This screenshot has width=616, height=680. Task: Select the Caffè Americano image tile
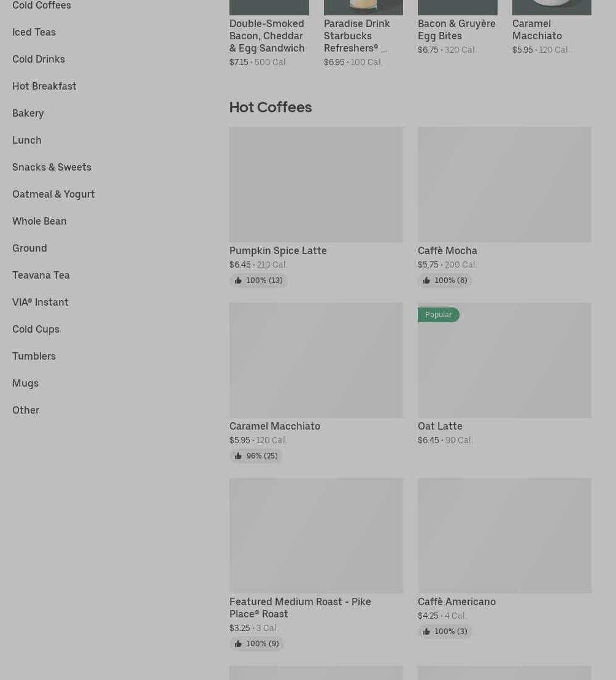504,535
